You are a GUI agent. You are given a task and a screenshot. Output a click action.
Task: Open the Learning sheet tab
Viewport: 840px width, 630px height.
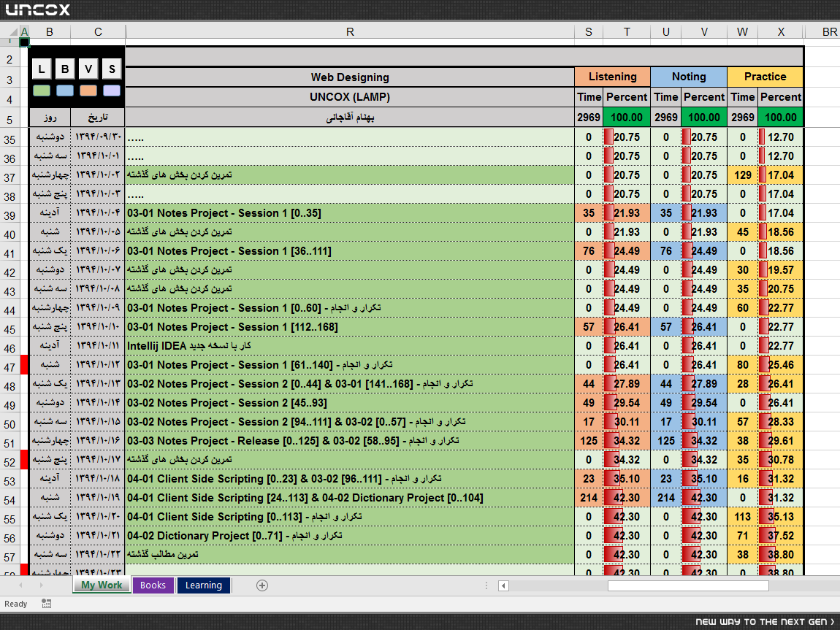[x=204, y=585]
